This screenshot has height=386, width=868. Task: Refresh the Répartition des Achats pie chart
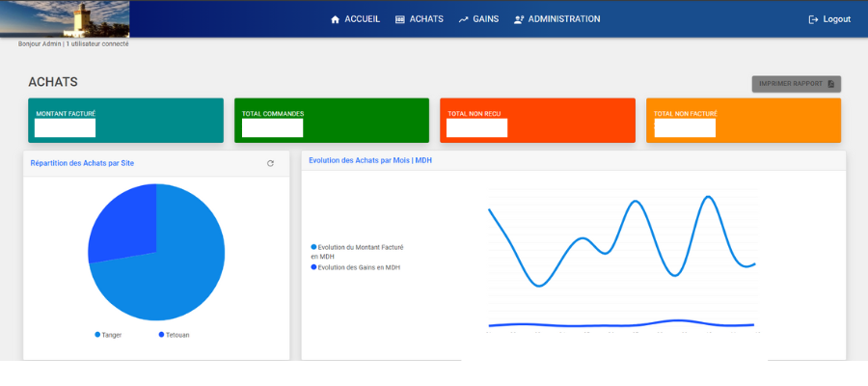tap(270, 164)
